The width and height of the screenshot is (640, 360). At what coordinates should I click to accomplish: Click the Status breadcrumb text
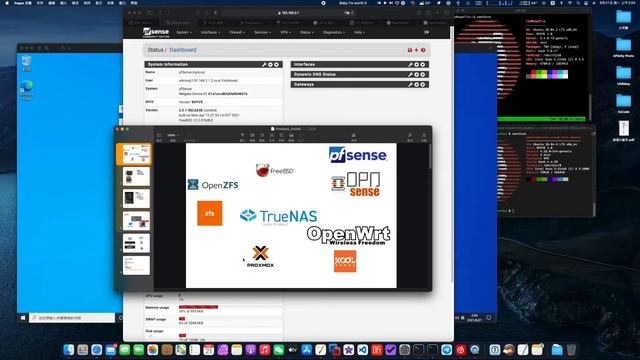pos(155,50)
